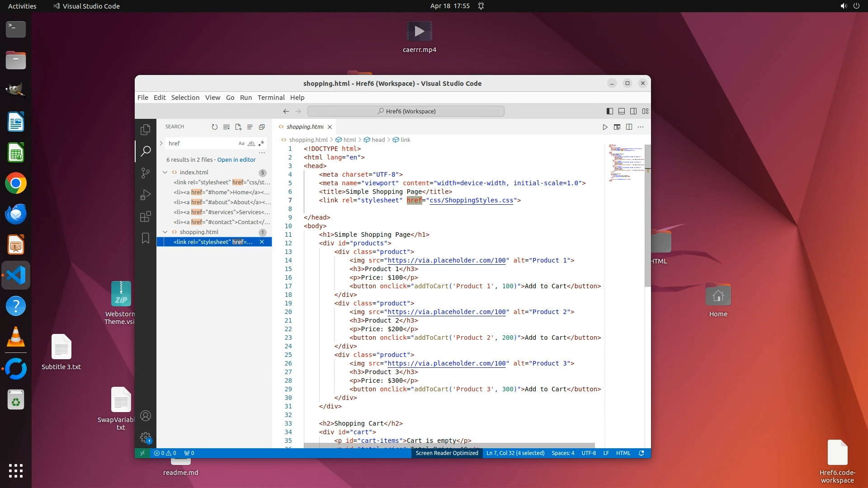The image size is (868, 488).
Task: Clear search results
Action: pyautogui.click(x=226, y=127)
